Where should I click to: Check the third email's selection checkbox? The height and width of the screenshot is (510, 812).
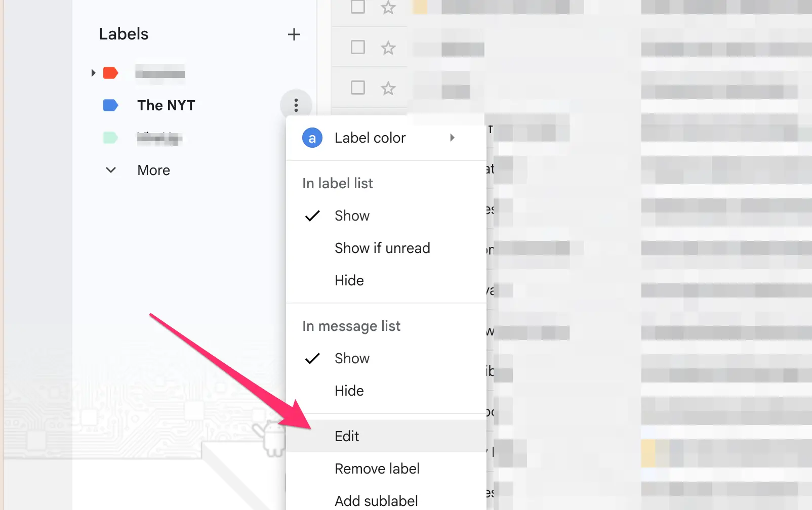357,88
